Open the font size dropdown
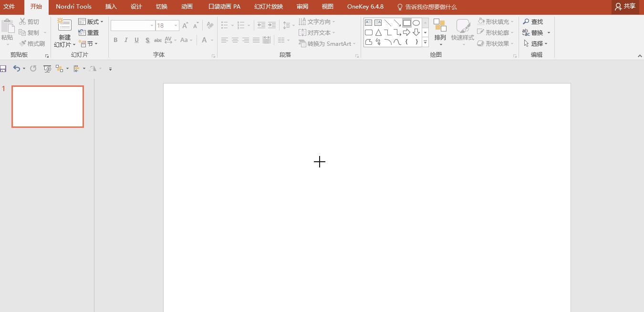The image size is (644, 312). (x=176, y=26)
